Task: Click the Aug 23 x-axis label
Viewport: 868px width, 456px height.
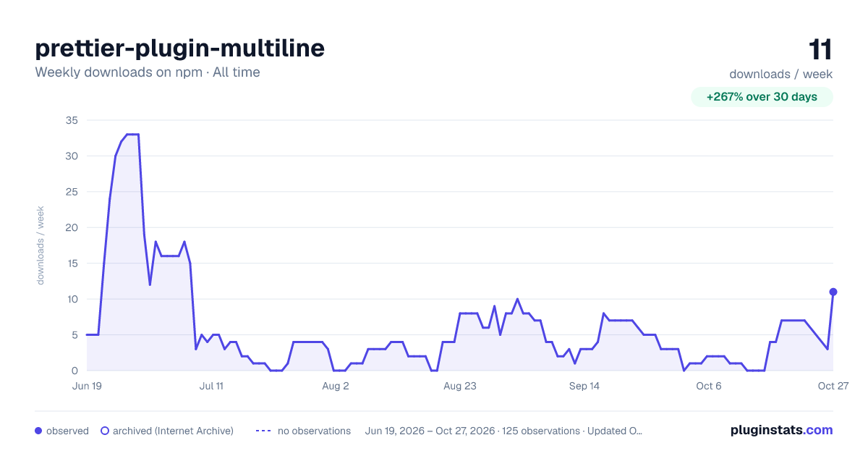Action: tap(460, 386)
